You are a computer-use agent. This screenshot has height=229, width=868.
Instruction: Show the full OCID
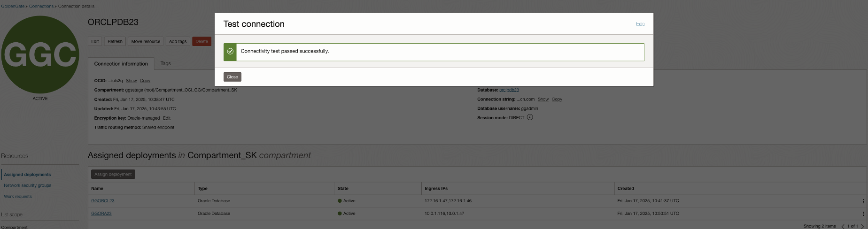point(132,81)
